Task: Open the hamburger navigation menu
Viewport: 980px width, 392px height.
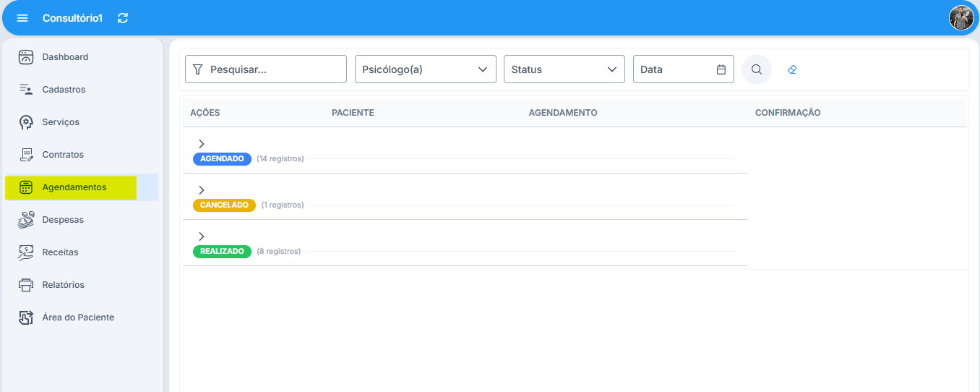Action: pyautogui.click(x=22, y=18)
